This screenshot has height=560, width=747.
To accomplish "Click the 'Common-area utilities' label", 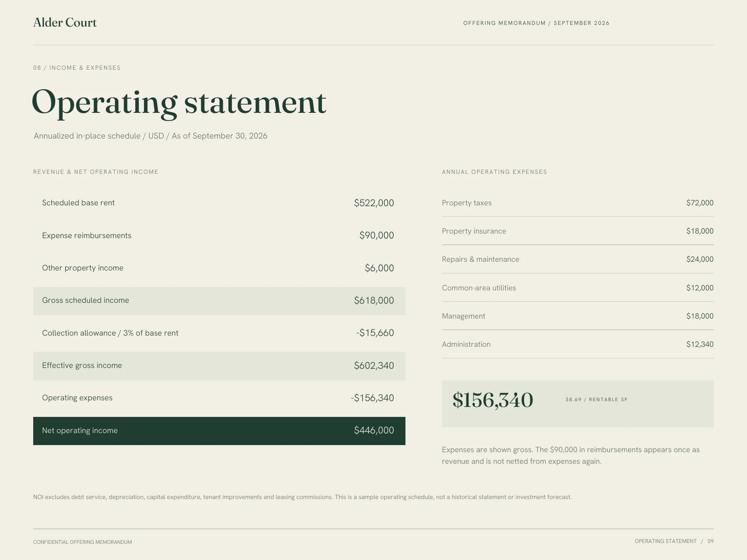I will pyautogui.click(x=479, y=288).
